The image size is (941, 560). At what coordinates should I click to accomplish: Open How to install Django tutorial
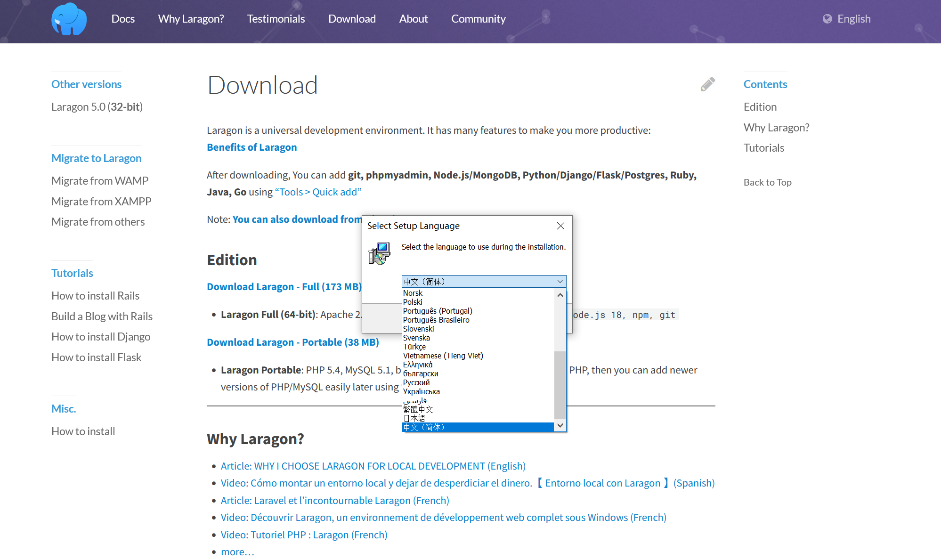tap(101, 337)
